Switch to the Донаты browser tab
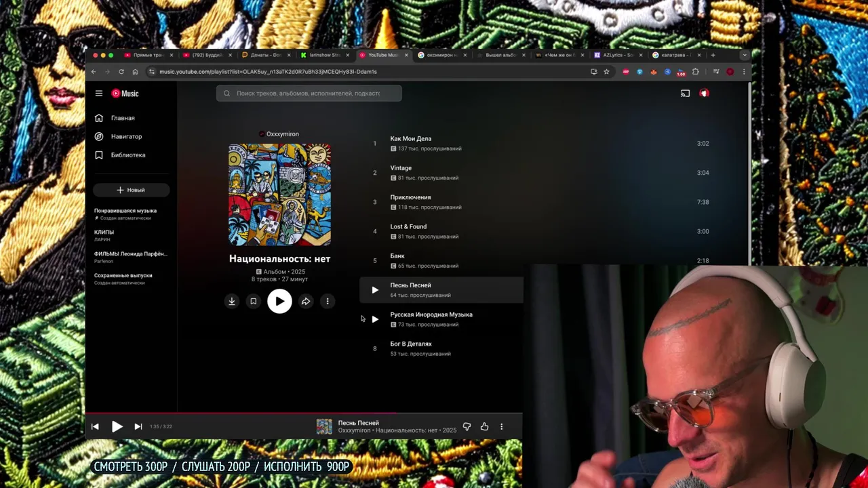Image resolution: width=868 pixels, height=488 pixels. [265, 55]
